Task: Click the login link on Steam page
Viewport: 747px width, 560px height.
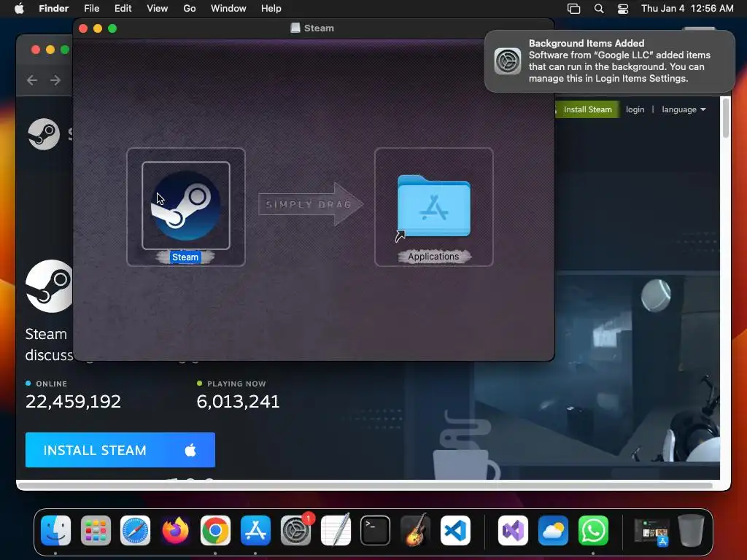Action: tap(635, 109)
